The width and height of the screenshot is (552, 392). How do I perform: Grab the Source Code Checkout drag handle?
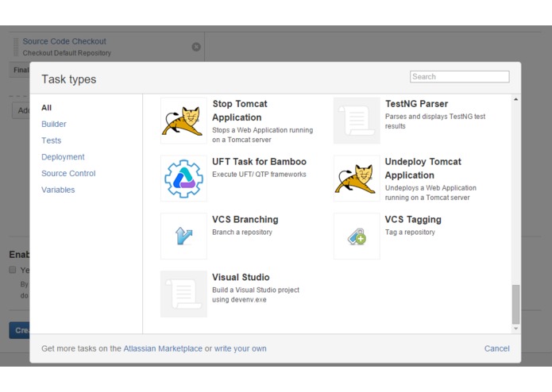(16, 47)
